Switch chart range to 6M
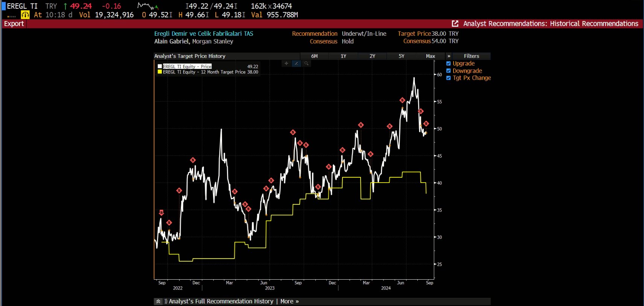The width and height of the screenshot is (644, 306). coord(314,56)
